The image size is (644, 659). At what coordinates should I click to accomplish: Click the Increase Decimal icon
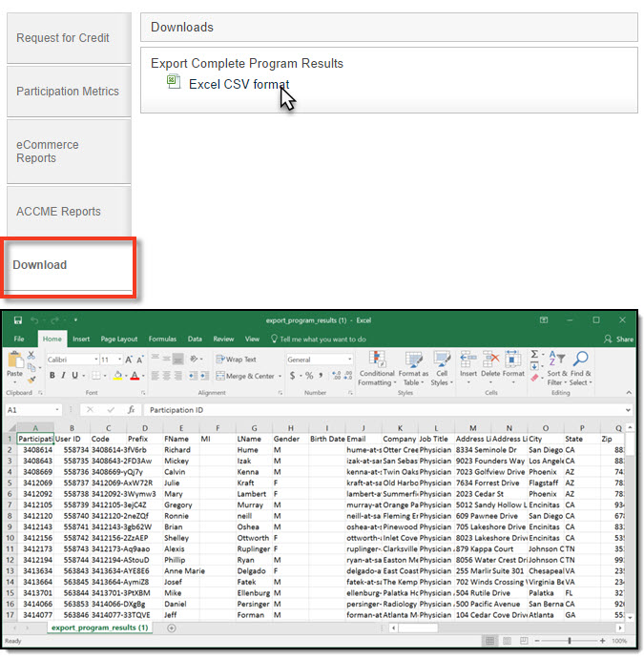[x=336, y=376]
